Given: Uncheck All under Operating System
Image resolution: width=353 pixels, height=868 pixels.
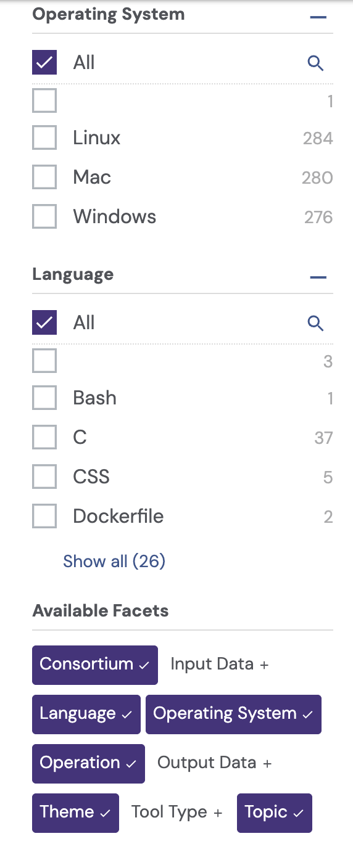Looking at the screenshot, I should (44, 62).
